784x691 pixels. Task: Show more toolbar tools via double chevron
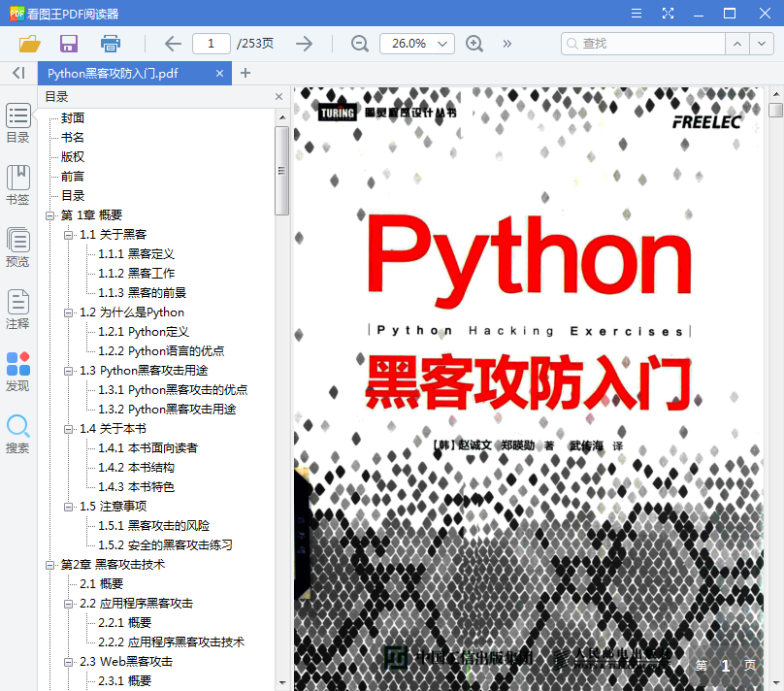[x=507, y=44]
